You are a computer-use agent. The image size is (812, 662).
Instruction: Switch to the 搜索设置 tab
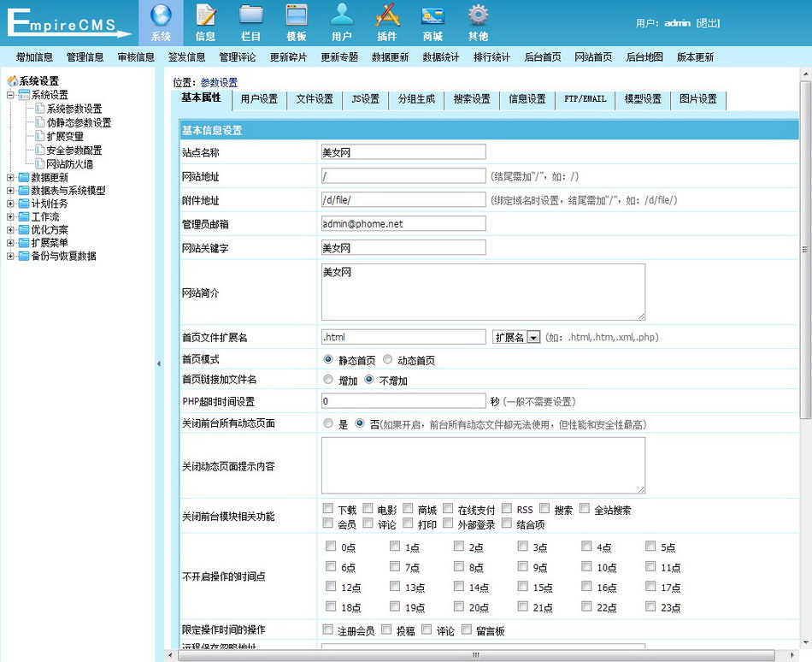pos(472,99)
